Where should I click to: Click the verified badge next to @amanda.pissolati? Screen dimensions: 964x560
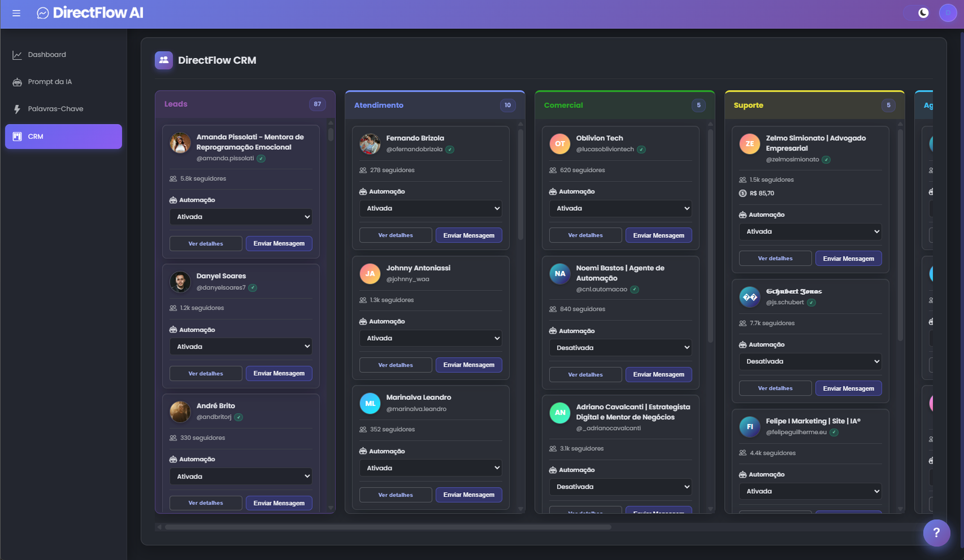click(261, 158)
